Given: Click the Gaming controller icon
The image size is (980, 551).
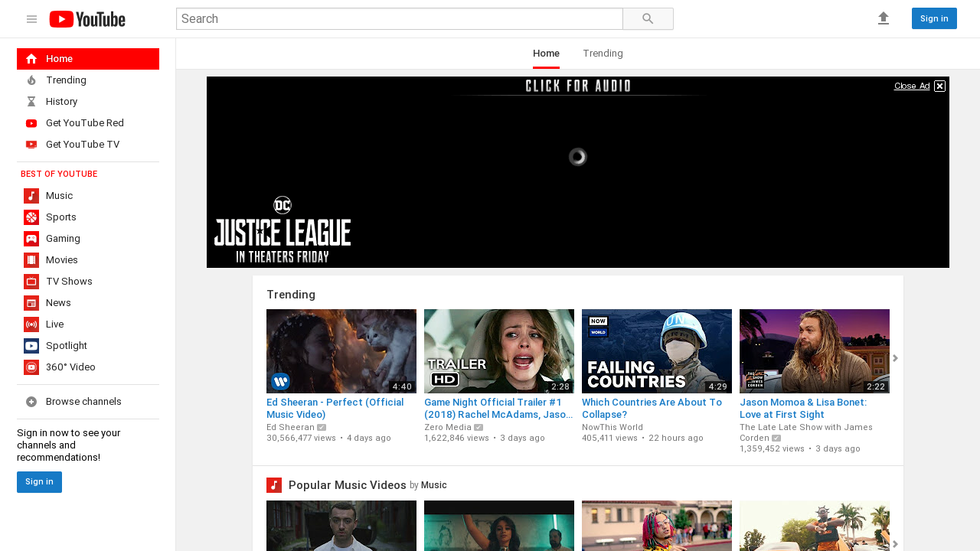Looking at the screenshot, I should (31, 239).
